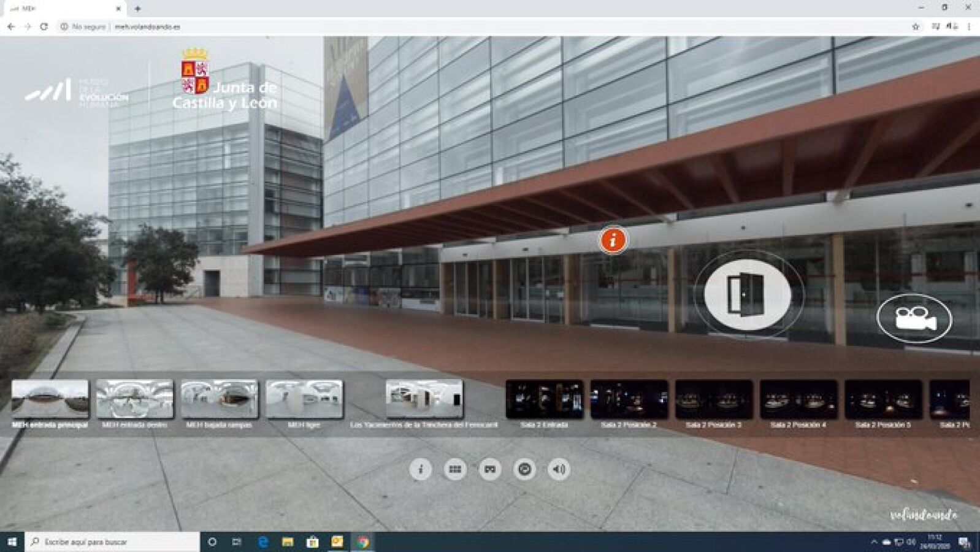The height and width of the screenshot is (552, 980).
Task: Jump to MEH entrada dentro scene
Action: pyautogui.click(x=134, y=399)
